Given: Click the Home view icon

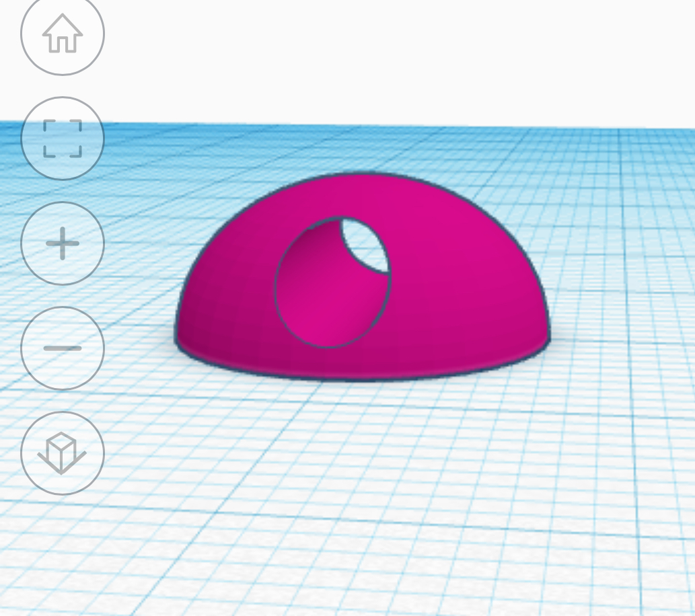Looking at the screenshot, I should pos(63,33).
